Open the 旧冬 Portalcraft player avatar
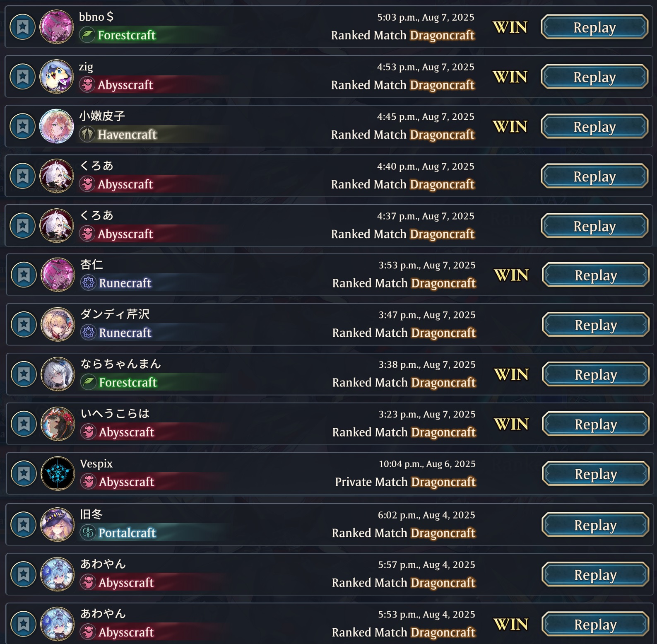Image resolution: width=657 pixels, height=644 pixels. pyautogui.click(x=58, y=524)
